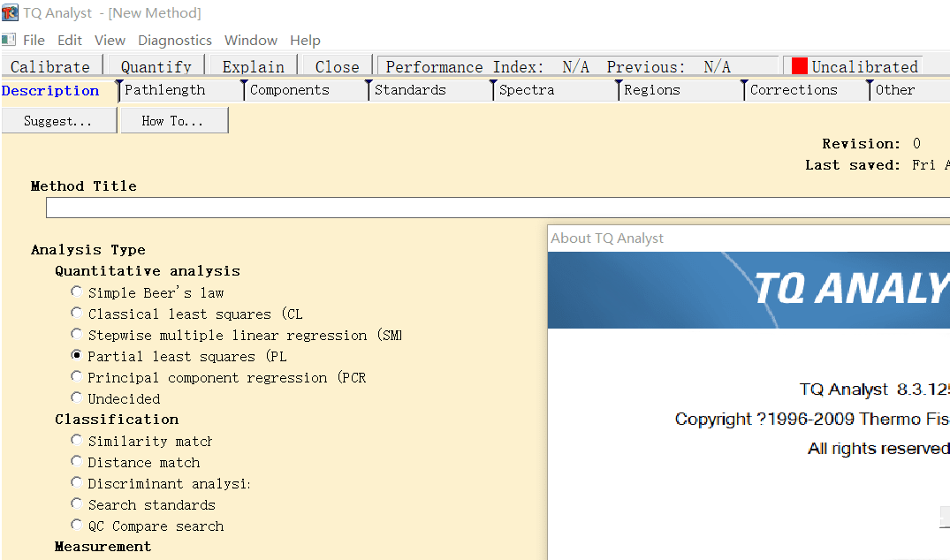Select Classical least squares radio button
Viewport: 950px width, 560px height.
[76, 313]
